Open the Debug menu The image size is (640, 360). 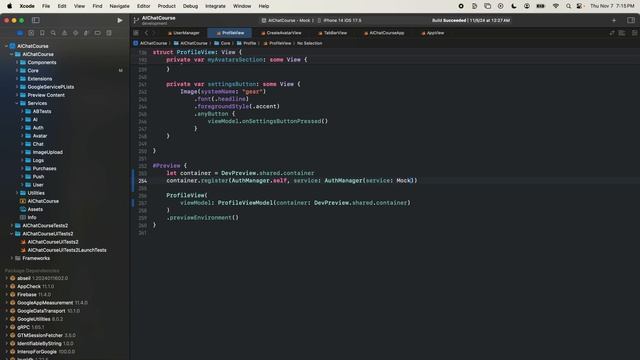click(190, 6)
